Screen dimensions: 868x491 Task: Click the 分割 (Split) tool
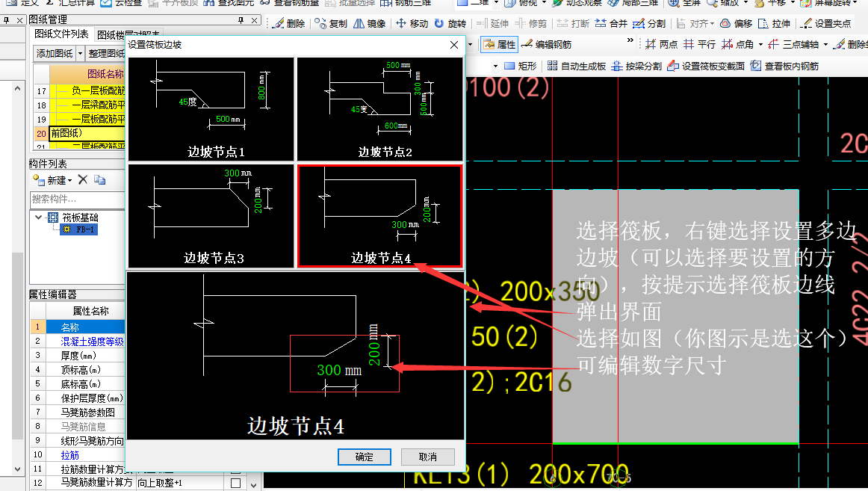point(649,24)
